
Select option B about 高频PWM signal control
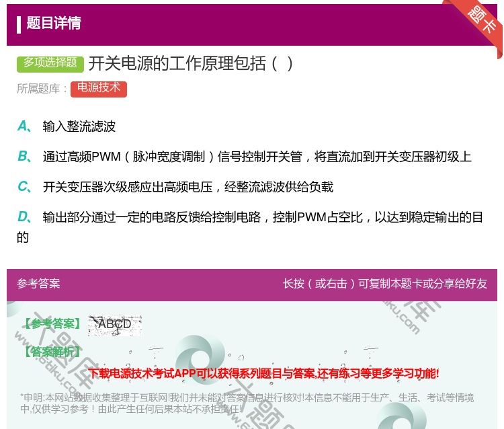pyautogui.click(x=245, y=157)
